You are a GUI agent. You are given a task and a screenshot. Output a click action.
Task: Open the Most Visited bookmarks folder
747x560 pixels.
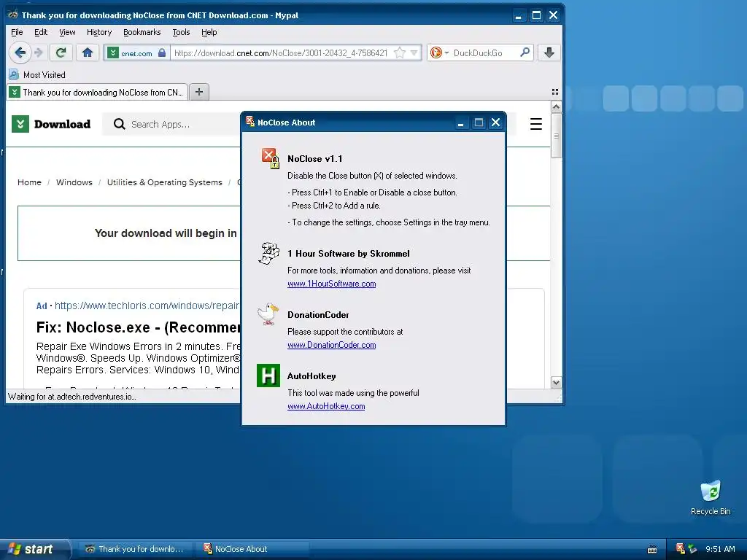[x=37, y=75]
